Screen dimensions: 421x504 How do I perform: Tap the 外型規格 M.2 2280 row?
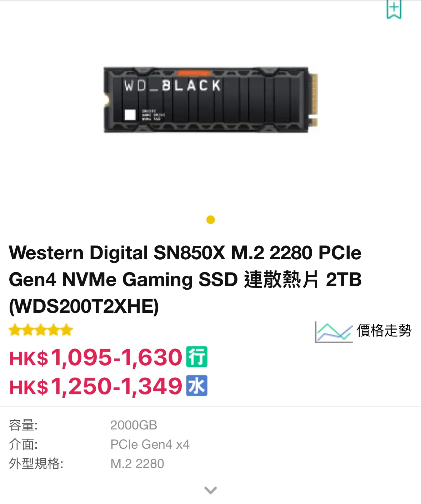coord(210,464)
